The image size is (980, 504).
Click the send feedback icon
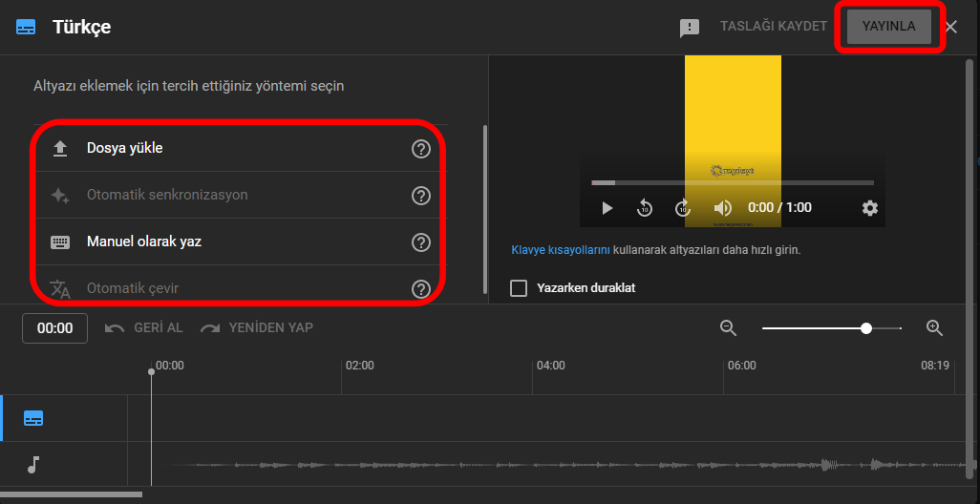point(689,28)
